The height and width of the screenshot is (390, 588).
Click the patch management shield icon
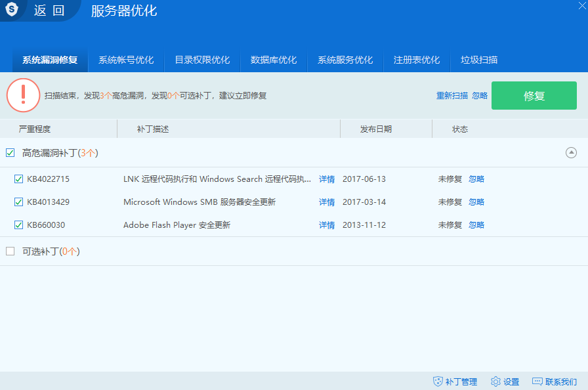click(438, 381)
